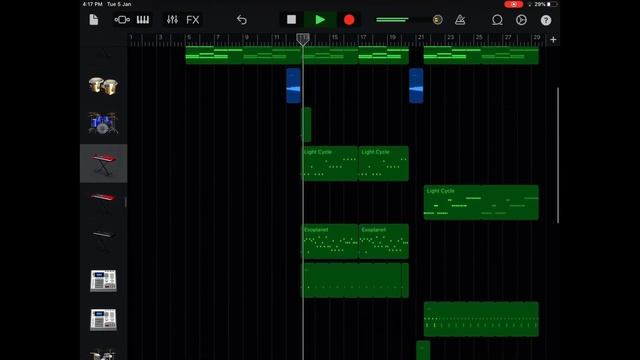This screenshot has height=360, width=640.
Task: Select the bongos percussion track
Action: click(103, 86)
